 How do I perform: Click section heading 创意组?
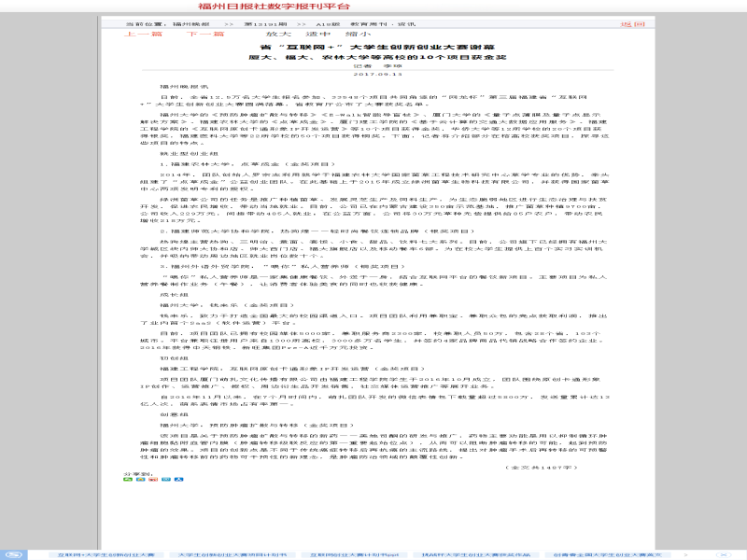tap(175, 414)
